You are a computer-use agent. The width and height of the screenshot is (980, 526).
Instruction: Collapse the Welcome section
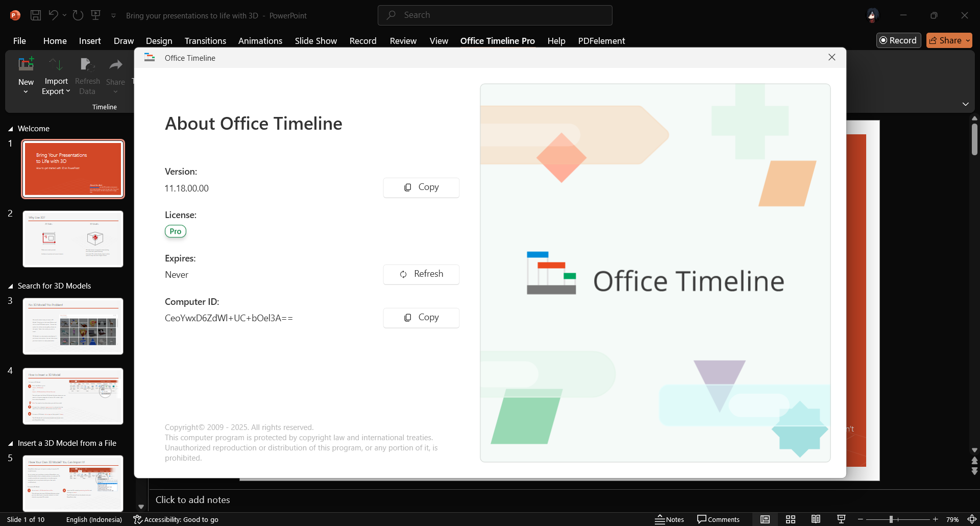[10, 129]
